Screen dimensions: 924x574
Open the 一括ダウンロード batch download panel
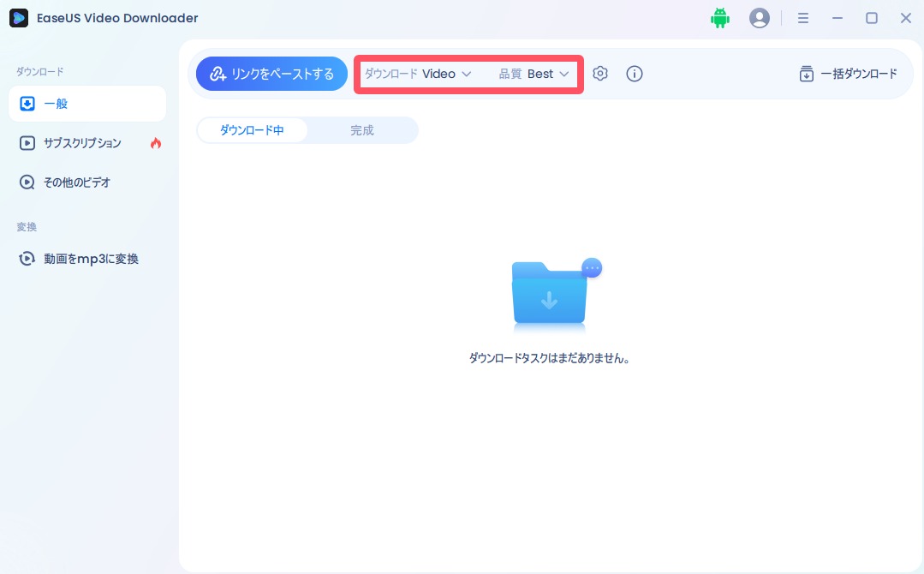pyautogui.click(x=848, y=74)
